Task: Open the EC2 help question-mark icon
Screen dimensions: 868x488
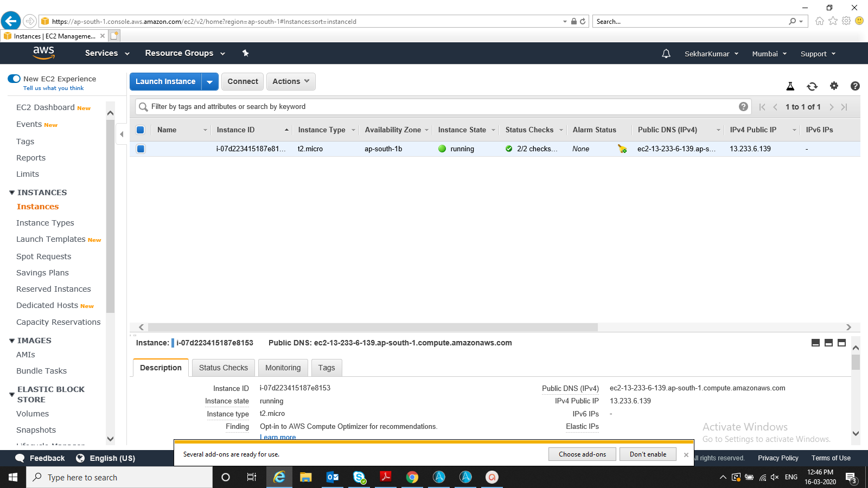Action: pyautogui.click(x=855, y=86)
